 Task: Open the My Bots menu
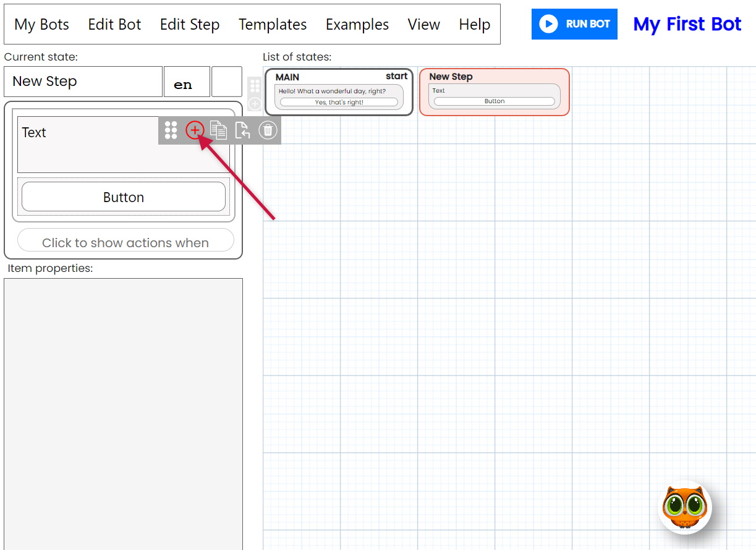point(41,25)
